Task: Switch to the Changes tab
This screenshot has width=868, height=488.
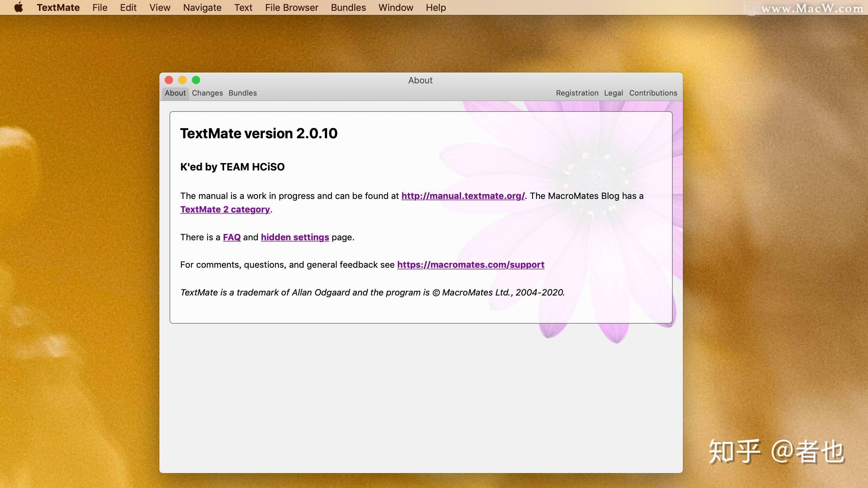Action: click(x=207, y=93)
